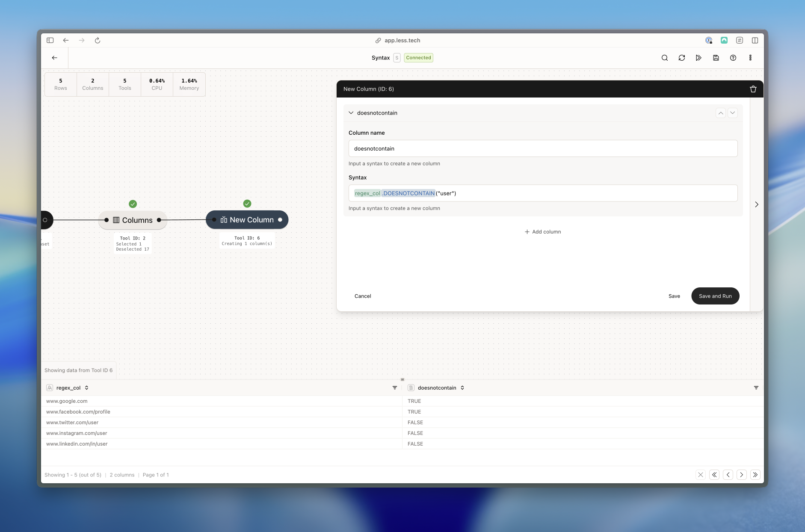Viewport: 805px width, 532px height.
Task: Jump to the first page of results
Action: point(714,475)
